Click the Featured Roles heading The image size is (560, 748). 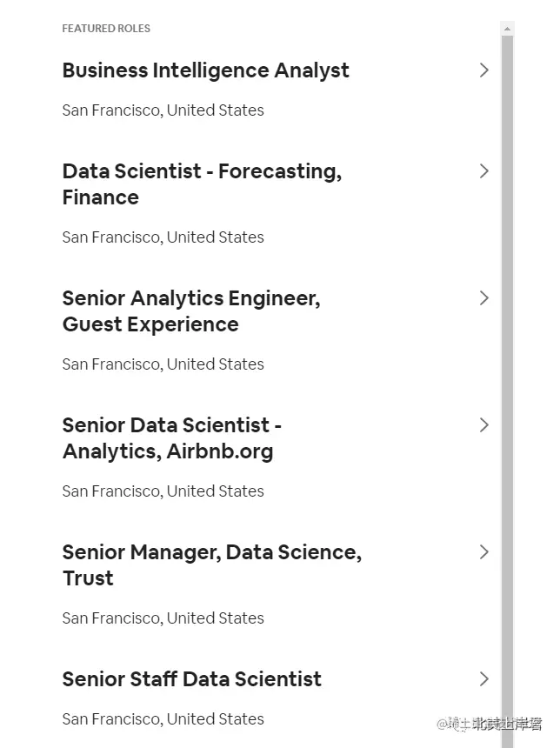click(106, 29)
